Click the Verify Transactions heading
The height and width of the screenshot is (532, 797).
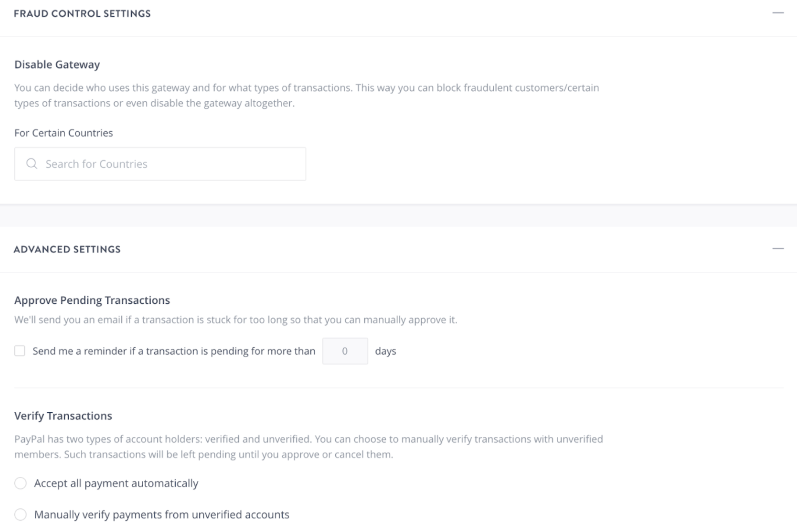(63, 416)
